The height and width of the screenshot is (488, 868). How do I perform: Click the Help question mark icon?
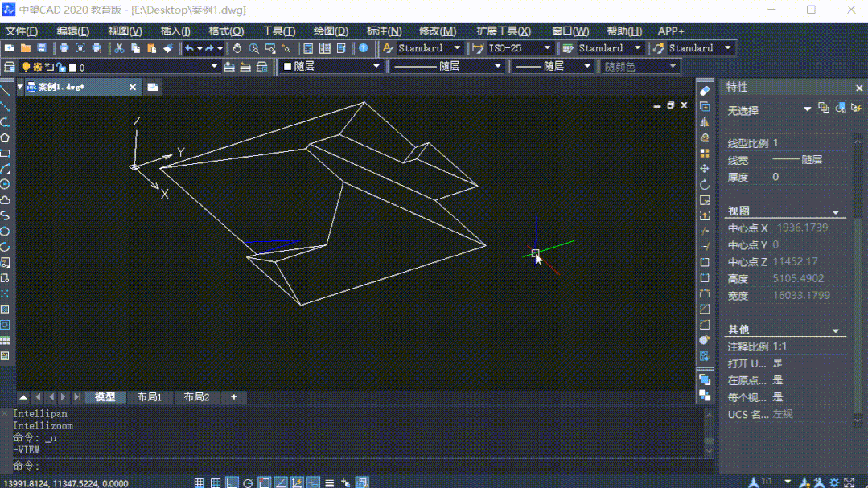click(x=363, y=49)
